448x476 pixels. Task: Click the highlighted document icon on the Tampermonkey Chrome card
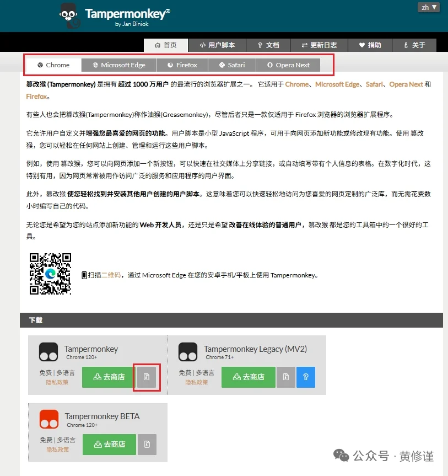[147, 377]
